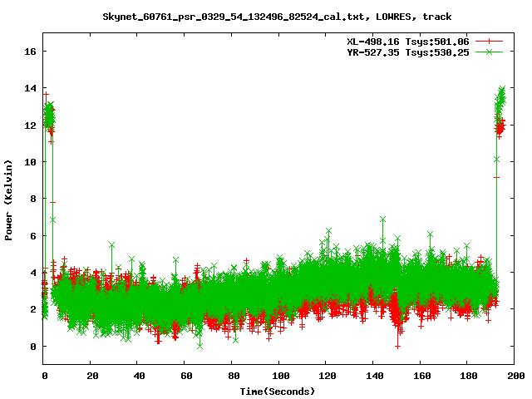
Task: Click the y-axis tick label 16
Action: click(30, 52)
